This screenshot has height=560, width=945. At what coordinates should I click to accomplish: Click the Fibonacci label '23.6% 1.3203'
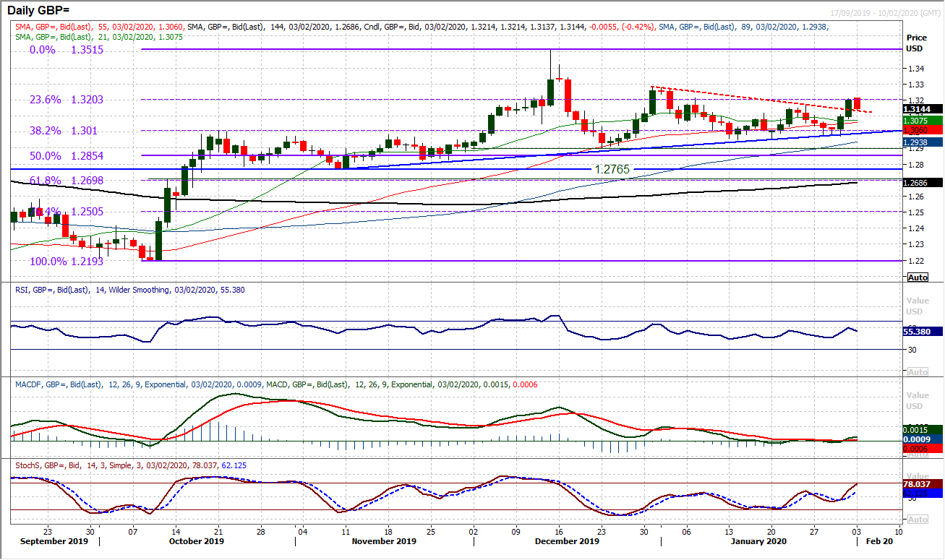pyautogui.click(x=67, y=100)
